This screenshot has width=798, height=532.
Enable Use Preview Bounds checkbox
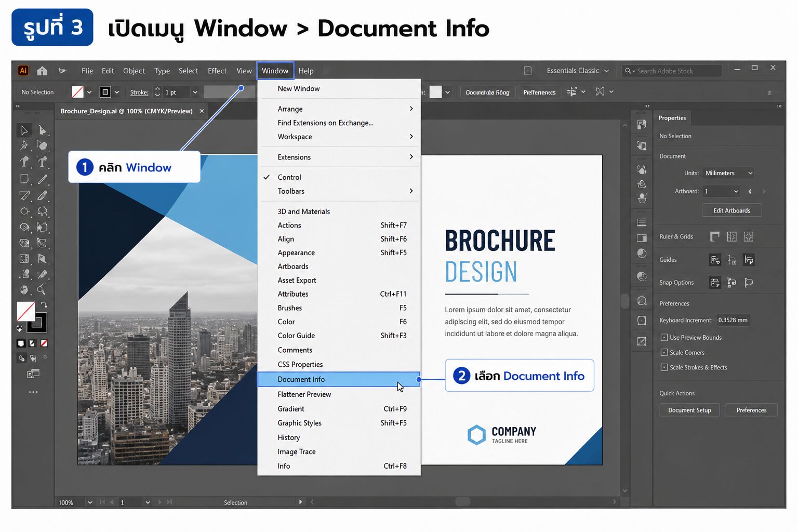(664, 338)
